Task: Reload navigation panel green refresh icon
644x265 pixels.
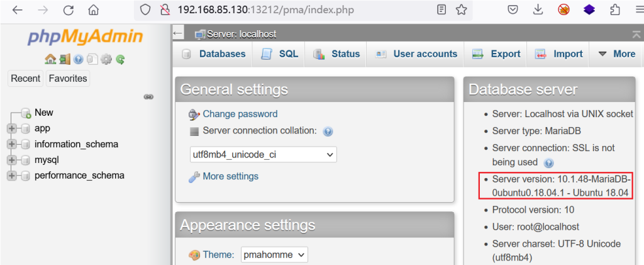Action: [120, 60]
